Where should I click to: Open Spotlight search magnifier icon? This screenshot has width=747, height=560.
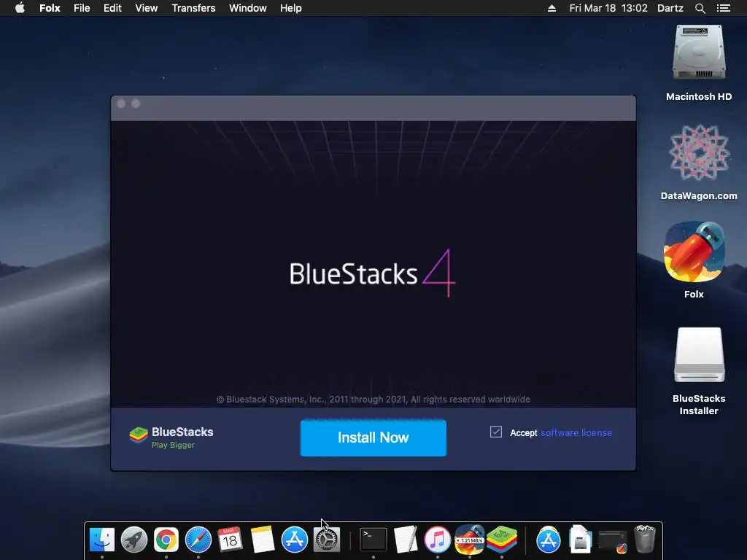[x=700, y=8]
